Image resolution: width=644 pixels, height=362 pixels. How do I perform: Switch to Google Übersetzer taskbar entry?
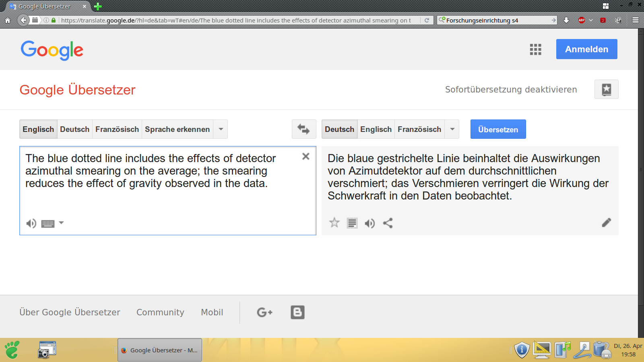tap(160, 350)
